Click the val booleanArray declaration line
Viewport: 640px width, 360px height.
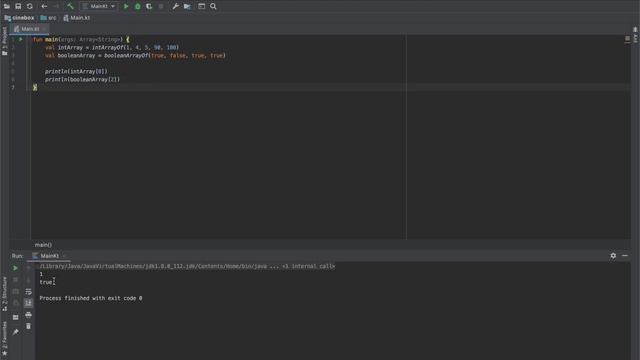coord(135,56)
